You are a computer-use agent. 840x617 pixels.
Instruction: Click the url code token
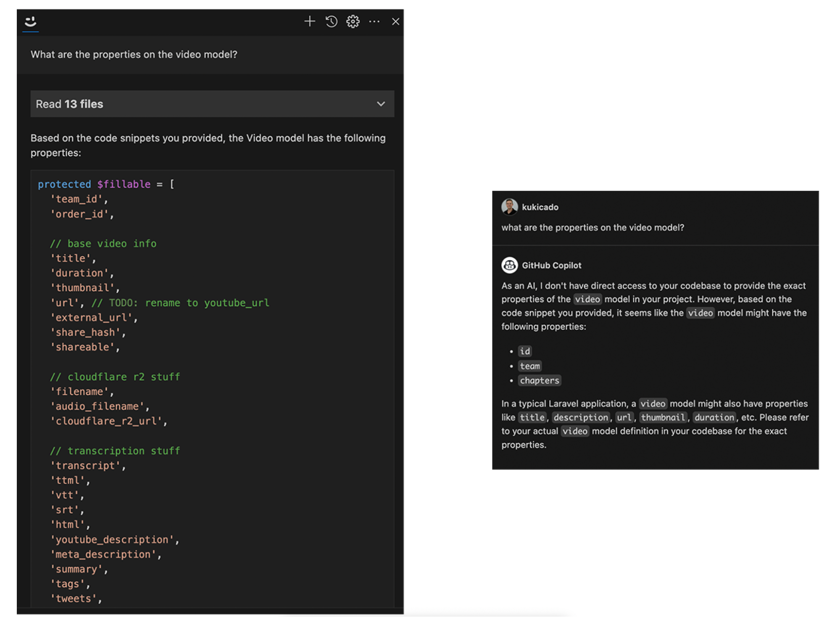click(624, 417)
